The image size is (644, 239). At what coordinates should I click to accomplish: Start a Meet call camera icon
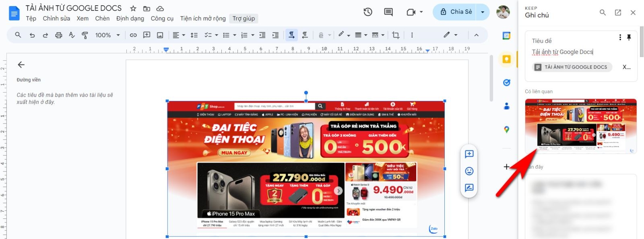click(411, 12)
